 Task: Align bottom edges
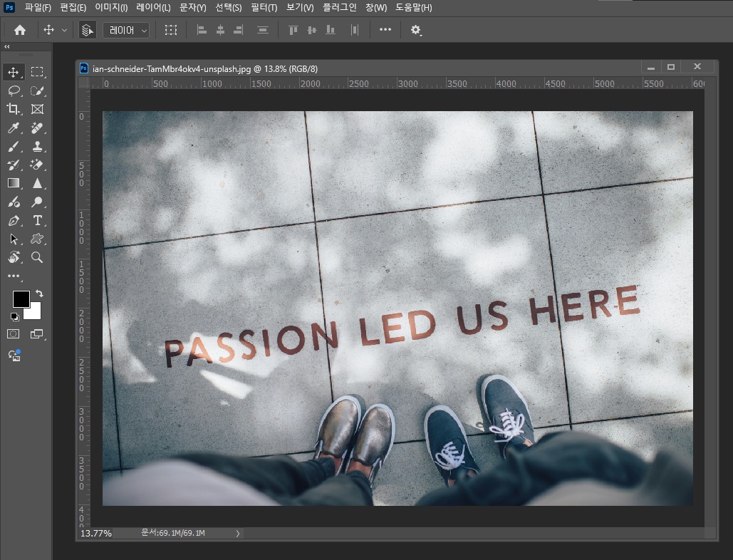tap(331, 30)
